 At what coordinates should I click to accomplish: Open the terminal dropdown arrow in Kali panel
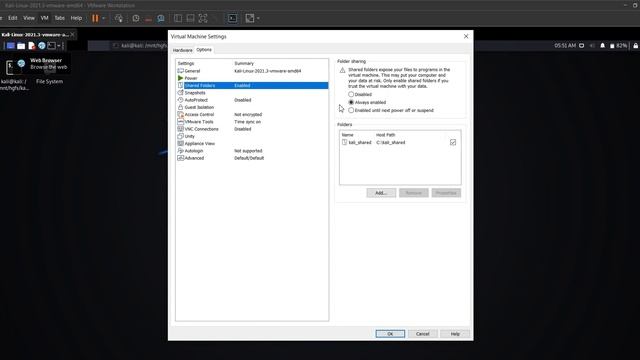click(x=59, y=46)
